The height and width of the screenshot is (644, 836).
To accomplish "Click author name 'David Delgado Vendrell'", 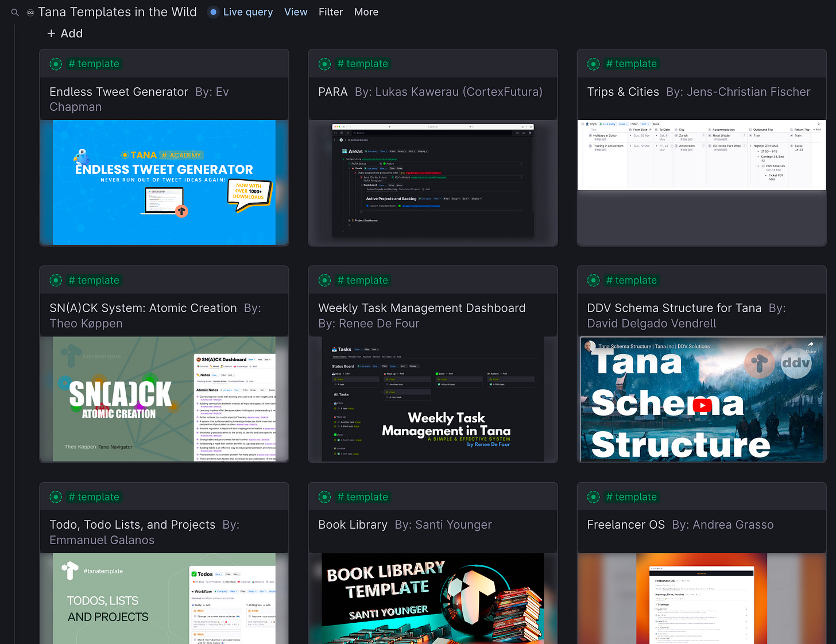I will pyautogui.click(x=652, y=324).
